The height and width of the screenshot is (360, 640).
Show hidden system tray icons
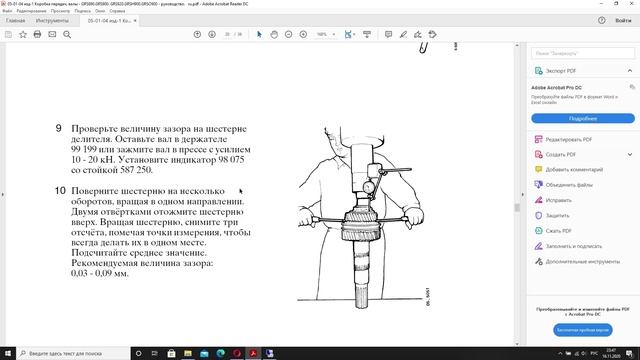pyautogui.click(x=560, y=353)
